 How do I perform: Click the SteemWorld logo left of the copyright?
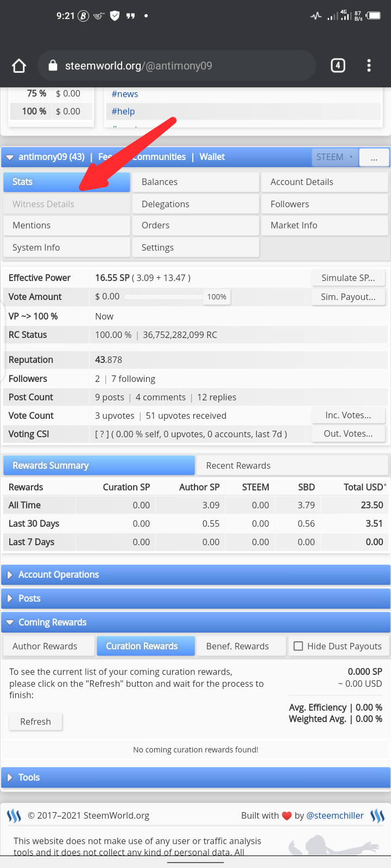pos(14,815)
